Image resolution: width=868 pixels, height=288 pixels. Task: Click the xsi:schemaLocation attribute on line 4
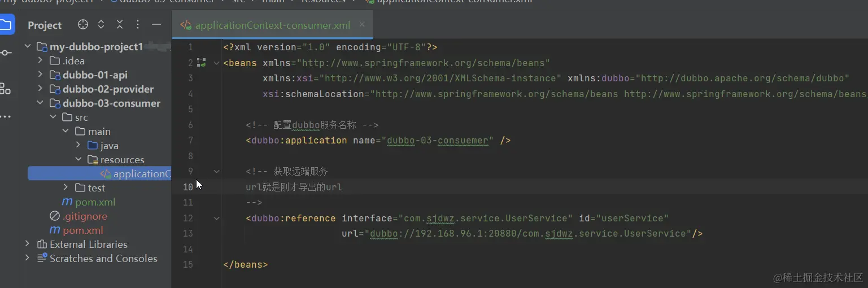(x=313, y=94)
